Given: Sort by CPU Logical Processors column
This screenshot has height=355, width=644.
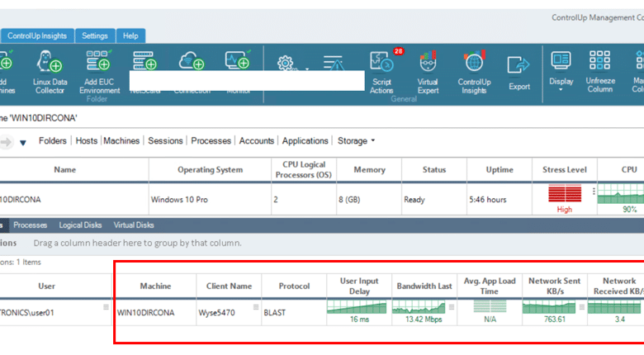Looking at the screenshot, I should coord(304,170).
